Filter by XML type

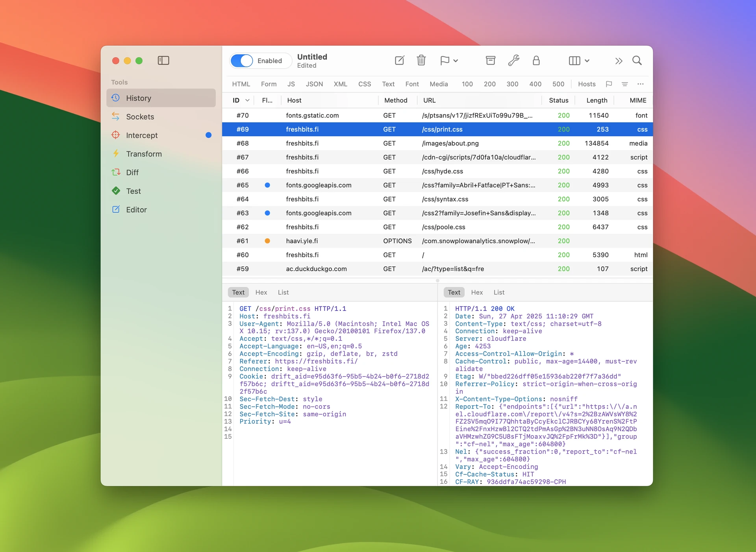pos(340,84)
